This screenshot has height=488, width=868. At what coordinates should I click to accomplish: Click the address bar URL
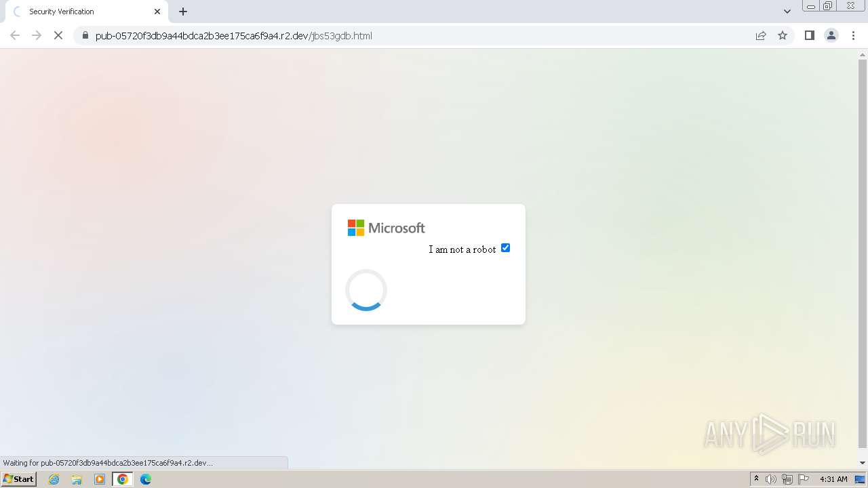[234, 36]
